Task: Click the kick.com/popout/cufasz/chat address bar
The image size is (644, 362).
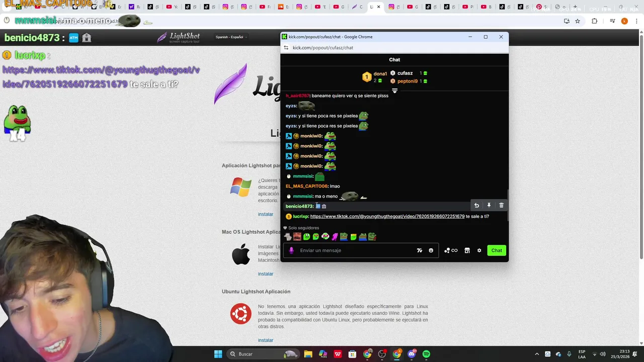Action: click(323, 48)
